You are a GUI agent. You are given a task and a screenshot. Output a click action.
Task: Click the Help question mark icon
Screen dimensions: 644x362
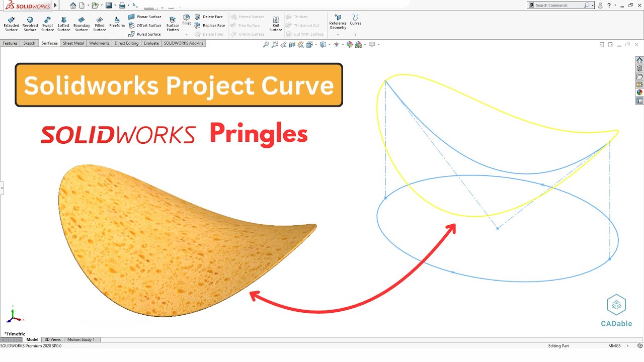pyautogui.click(x=609, y=6)
